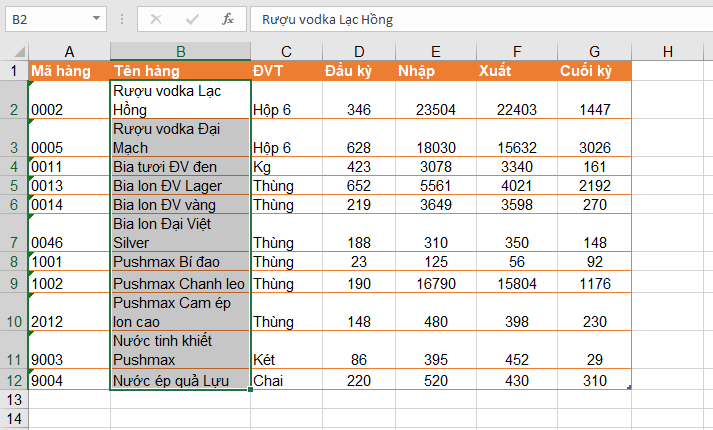
Task: Click the value 310 in row 12
Action: (594, 380)
